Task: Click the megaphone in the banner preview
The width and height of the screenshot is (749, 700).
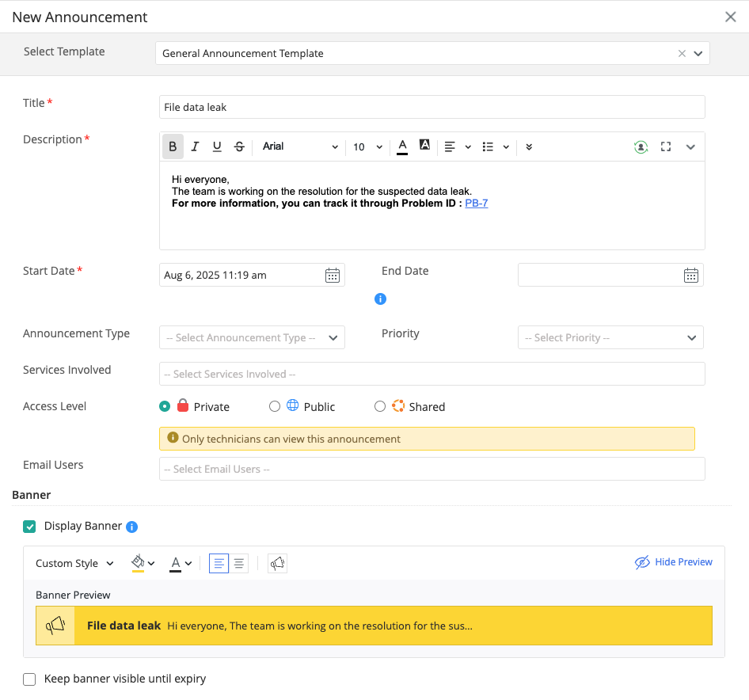Action: (55, 626)
